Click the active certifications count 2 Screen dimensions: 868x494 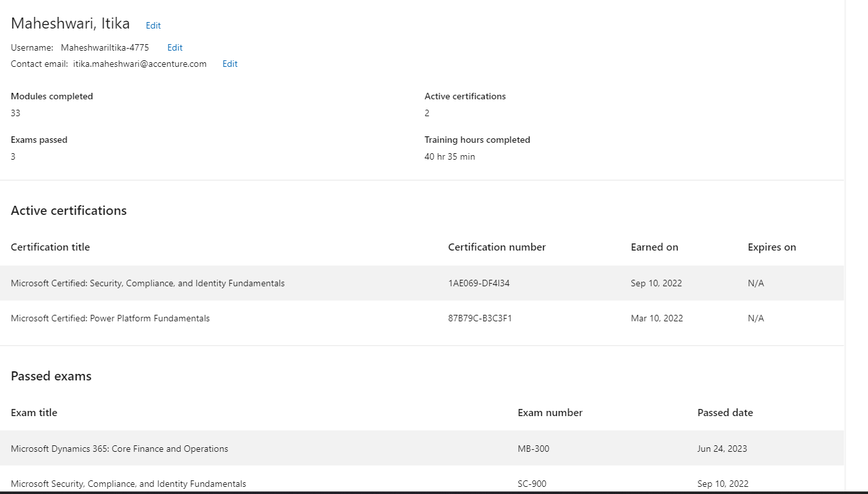tap(427, 113)
